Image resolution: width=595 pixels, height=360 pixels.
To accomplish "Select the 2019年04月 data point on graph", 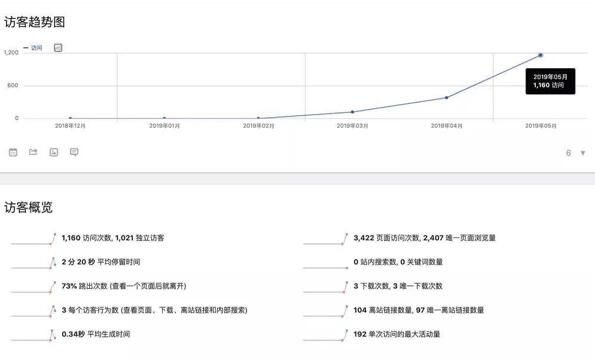I will (447, 97).
